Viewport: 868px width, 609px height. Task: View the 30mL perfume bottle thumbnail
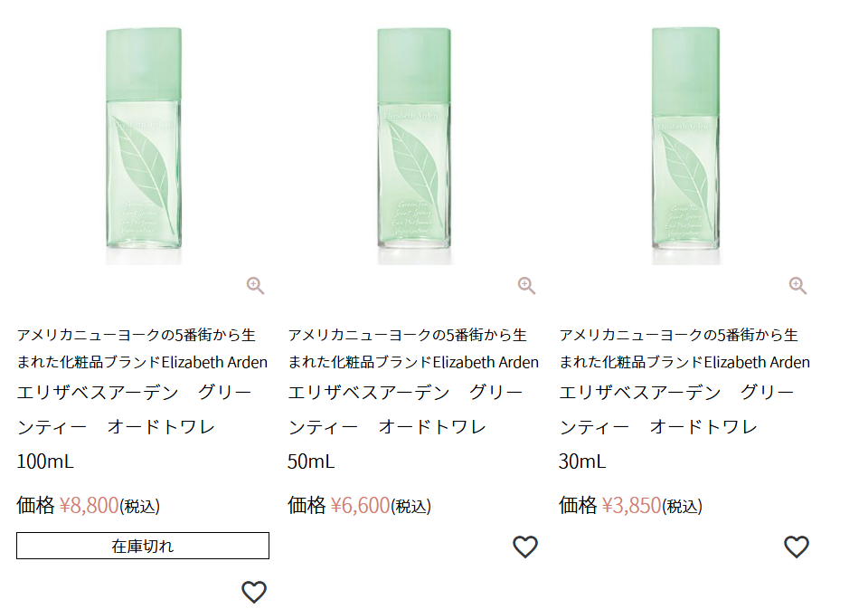coord(685,145)
